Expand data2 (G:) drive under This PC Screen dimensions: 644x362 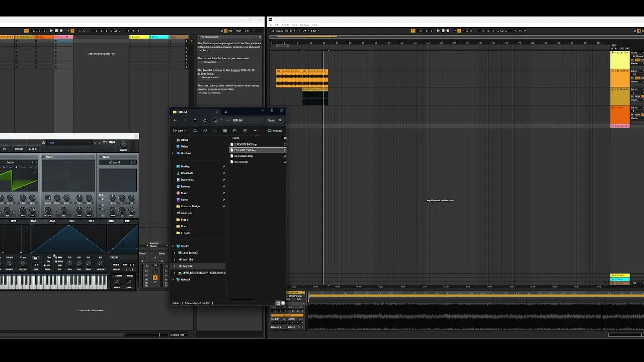(175, 266)
